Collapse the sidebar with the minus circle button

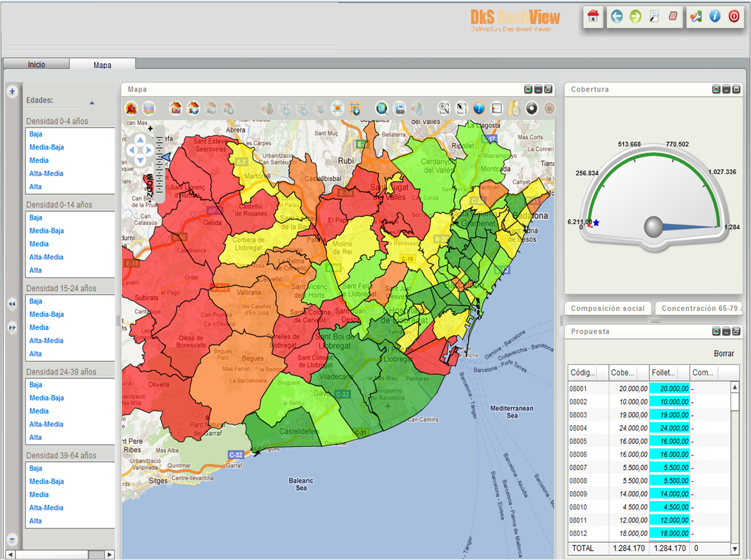(12, 539)
